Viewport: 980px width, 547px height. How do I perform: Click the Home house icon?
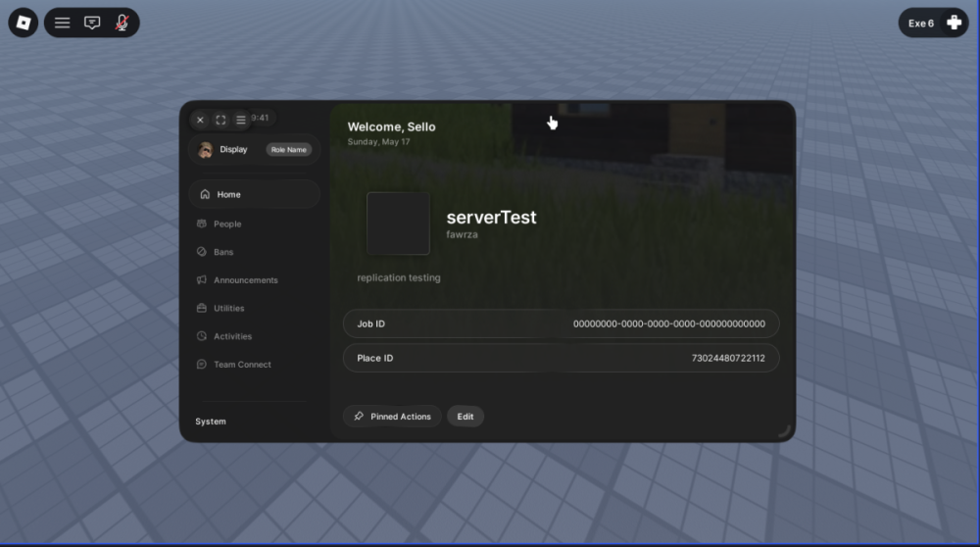coord(205,194)
